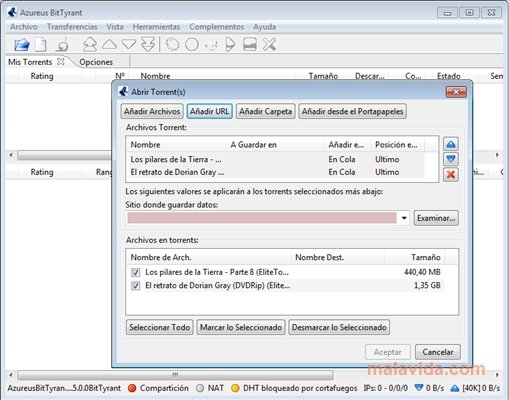Click the Añadir URL button
This screenshot has width=509, height=400.
click(x=209, y=111)
